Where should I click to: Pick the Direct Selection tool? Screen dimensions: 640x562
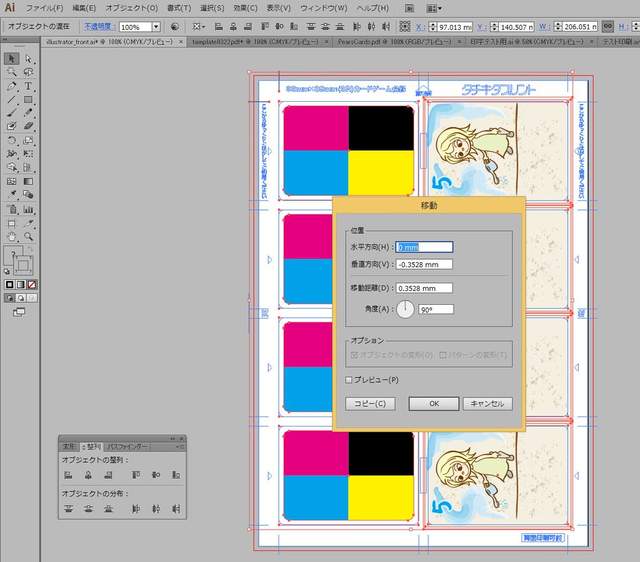pyautogui.click(x=28, y=59)
